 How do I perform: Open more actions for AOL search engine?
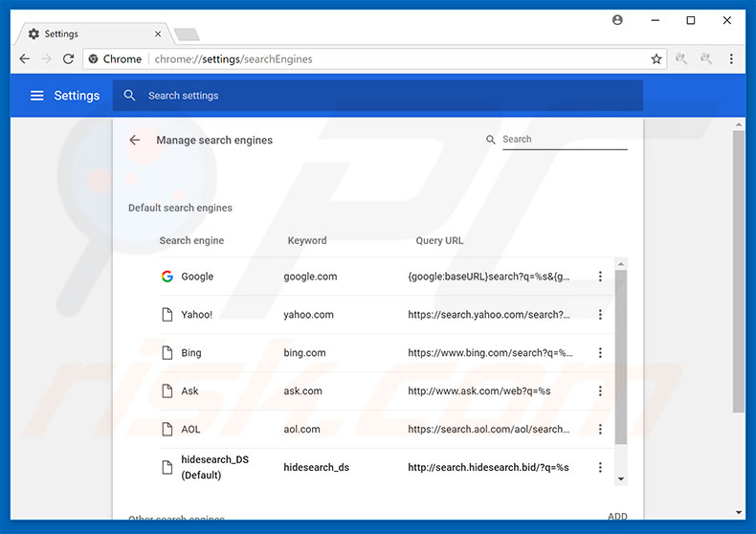pyautogui.click(x=600, y=429)
